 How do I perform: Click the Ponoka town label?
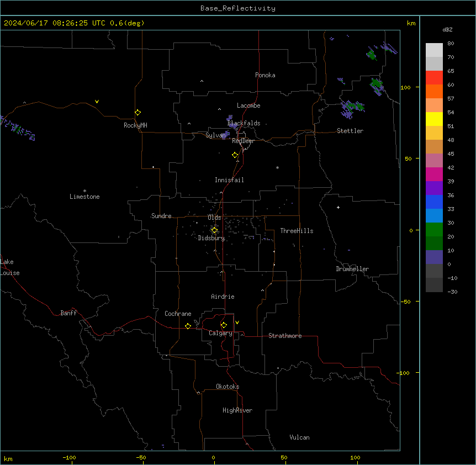tap(265, 75)
